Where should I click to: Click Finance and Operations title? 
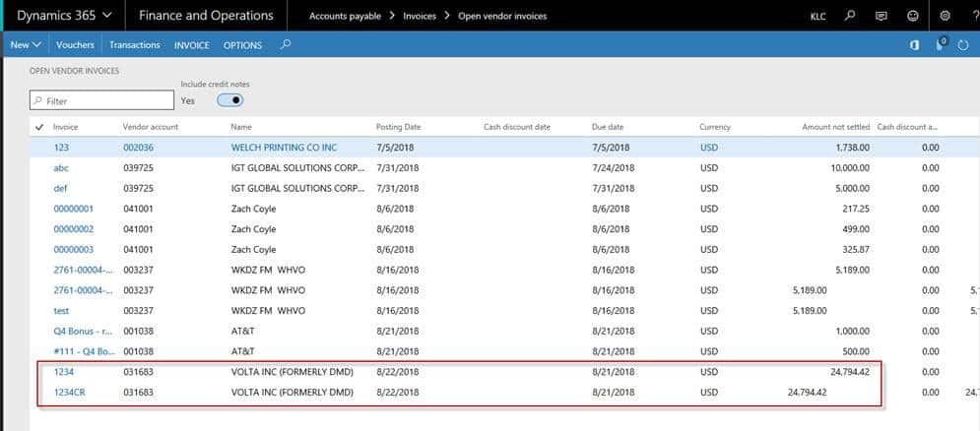pos(206,16)
